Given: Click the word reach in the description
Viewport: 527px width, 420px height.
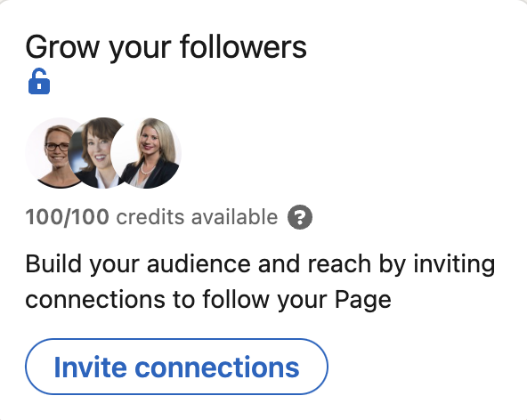Looking at the screenshot, I should coord(339,264).
